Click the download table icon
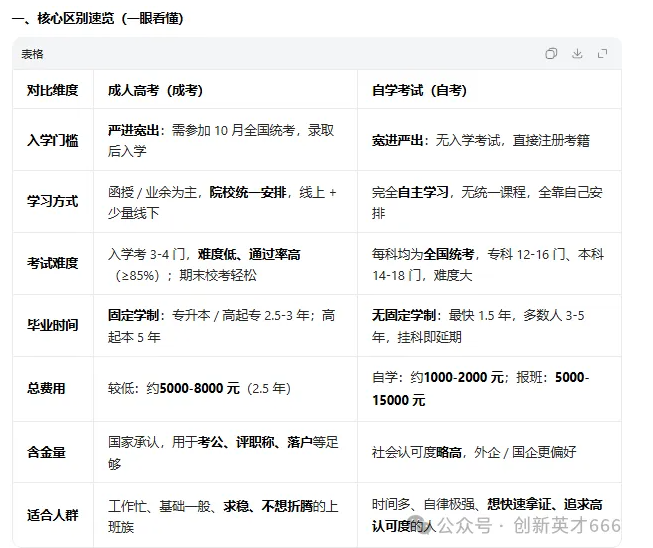The image size is (653, 548). tap(577, 54)
